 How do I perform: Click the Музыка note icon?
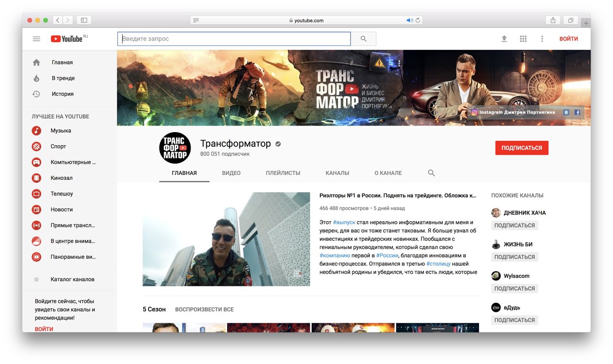pyautogui.click(x=36, y=131)
